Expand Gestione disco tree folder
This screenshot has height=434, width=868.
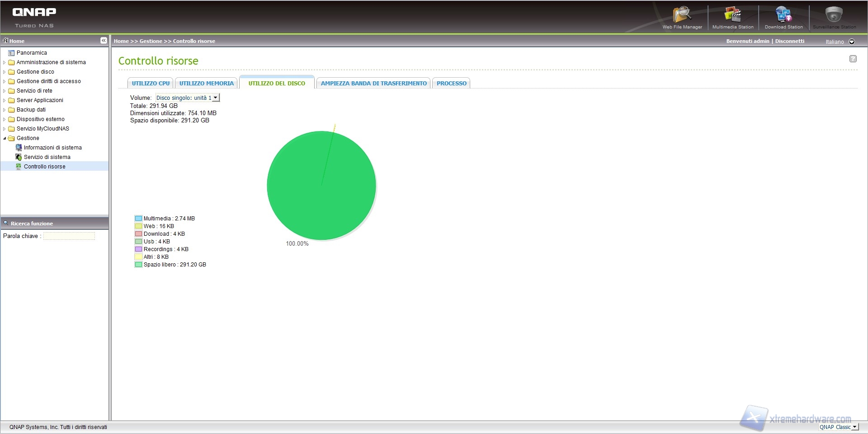(5, 72)
